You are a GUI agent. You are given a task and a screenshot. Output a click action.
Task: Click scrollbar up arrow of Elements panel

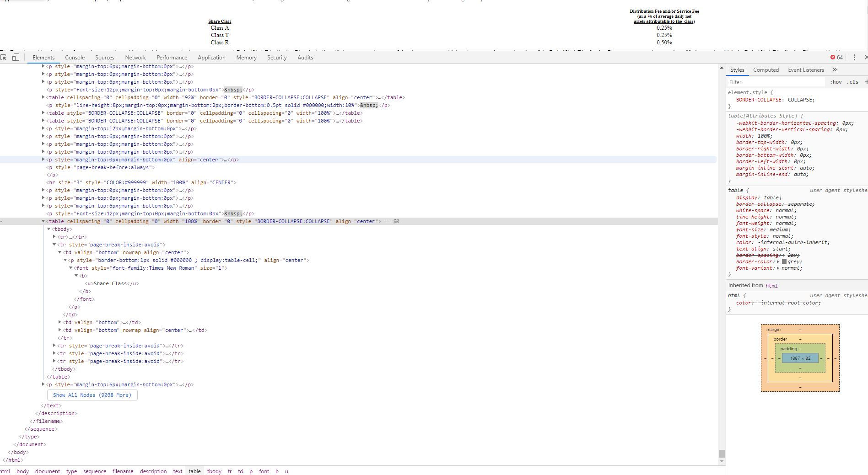click(722, 68)
